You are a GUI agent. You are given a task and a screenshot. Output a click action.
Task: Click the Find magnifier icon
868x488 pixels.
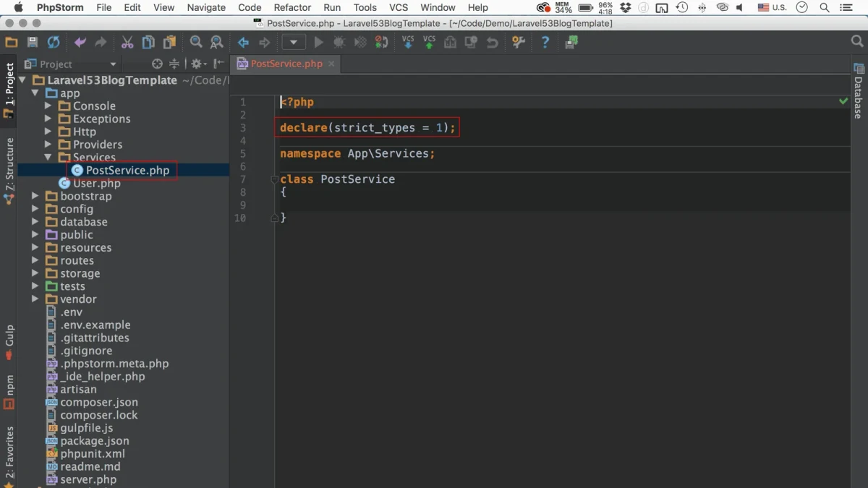coord(196,43)
